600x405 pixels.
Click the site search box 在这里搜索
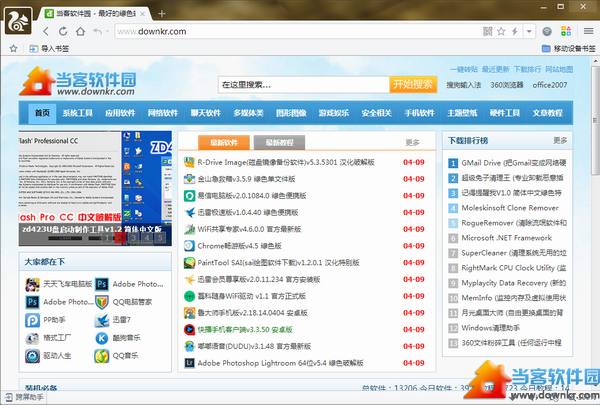tap(304, 85)
